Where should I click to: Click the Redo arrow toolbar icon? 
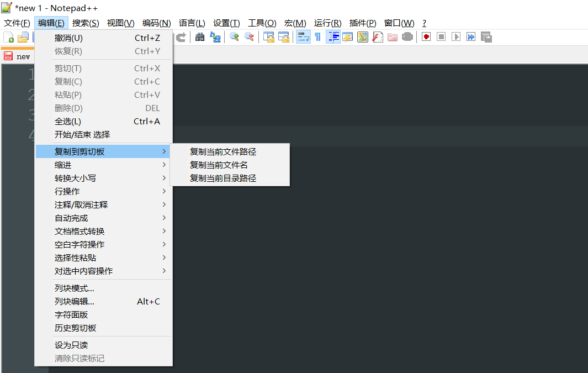click(181, 37)
